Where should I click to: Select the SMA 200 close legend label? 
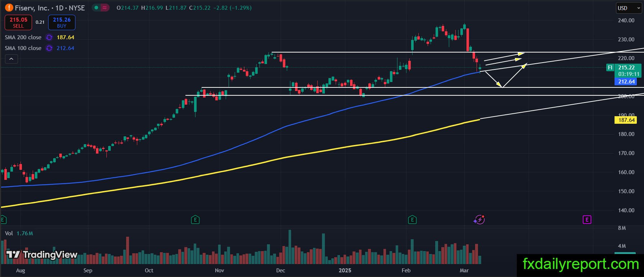click(23, 37)
